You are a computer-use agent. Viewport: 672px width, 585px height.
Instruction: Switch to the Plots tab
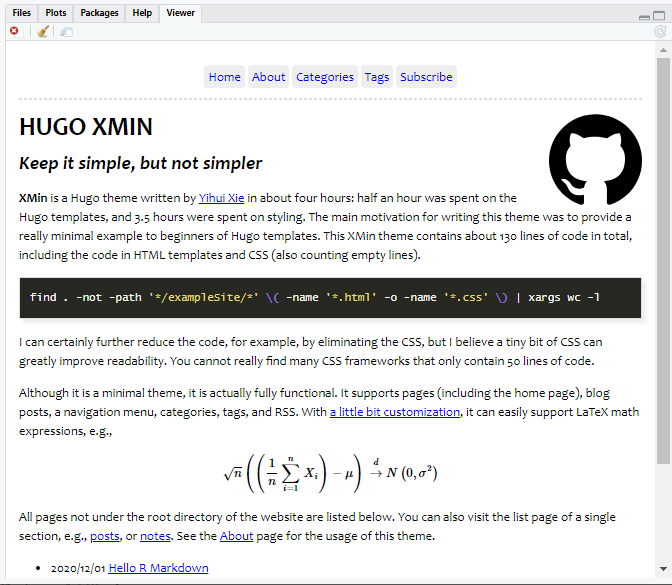tap(56, 13)
